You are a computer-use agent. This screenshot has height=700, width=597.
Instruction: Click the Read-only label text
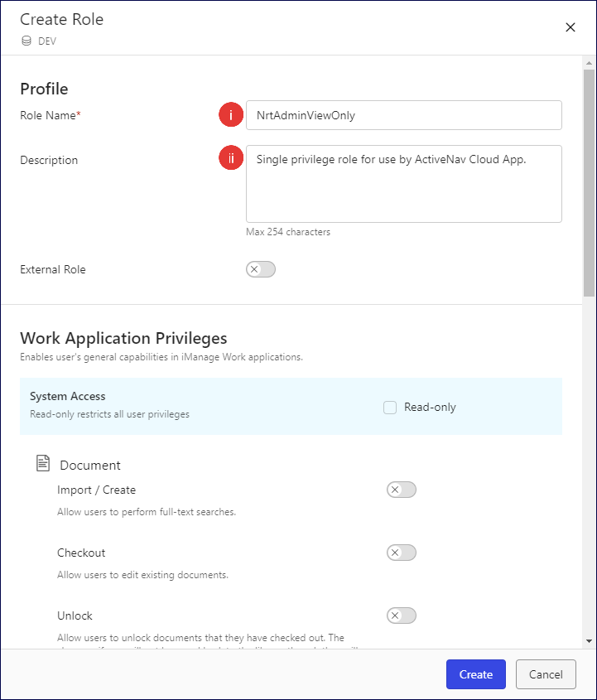point(428,407)
